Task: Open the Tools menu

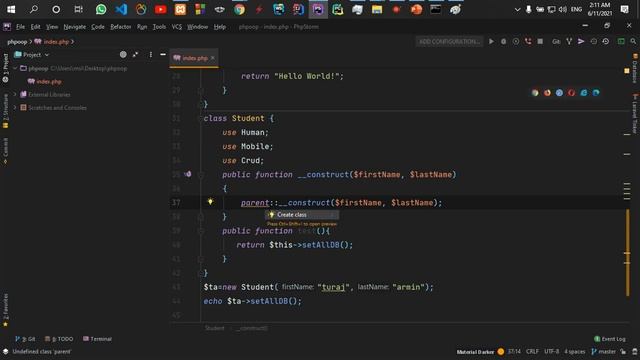Action: coord(159,27)
